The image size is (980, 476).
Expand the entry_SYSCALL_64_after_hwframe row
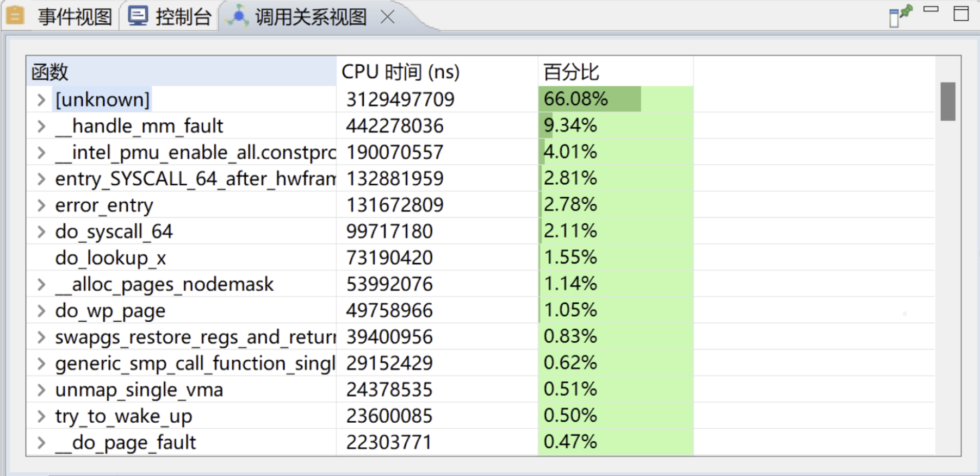[41, 179]
